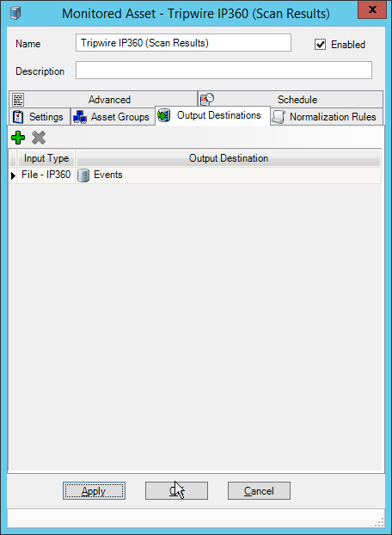Select the row indicator arrow for File - IP360

coord(13,175)
